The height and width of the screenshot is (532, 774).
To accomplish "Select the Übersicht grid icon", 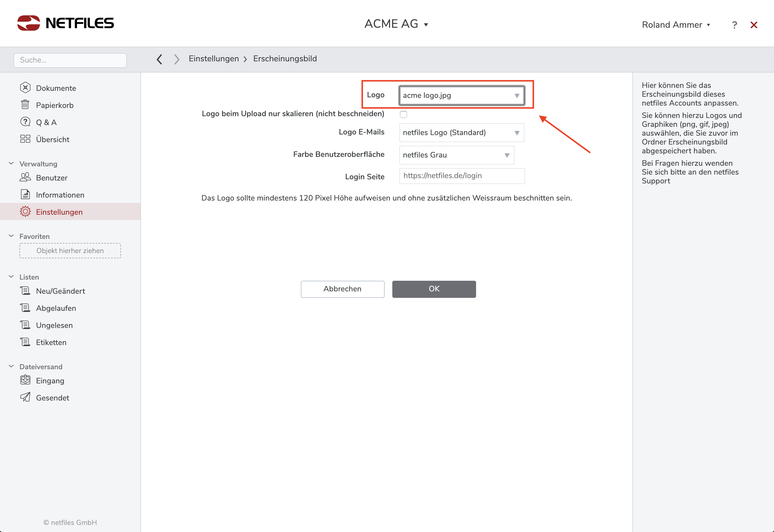I will [x=25, y=139].
